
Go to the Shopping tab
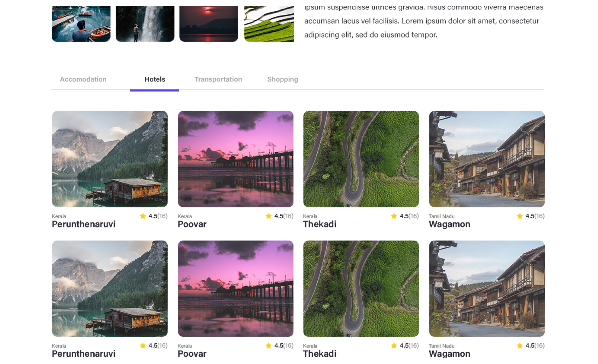[x=282, y=79]
